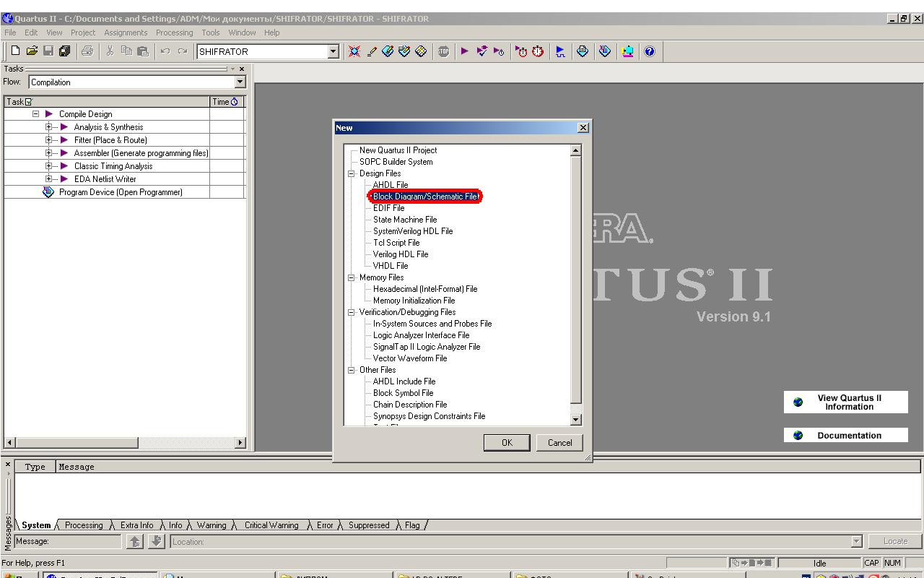Click Cancel in the New dialog
This screenshot has width=924, height=578.
pos(559,443)
